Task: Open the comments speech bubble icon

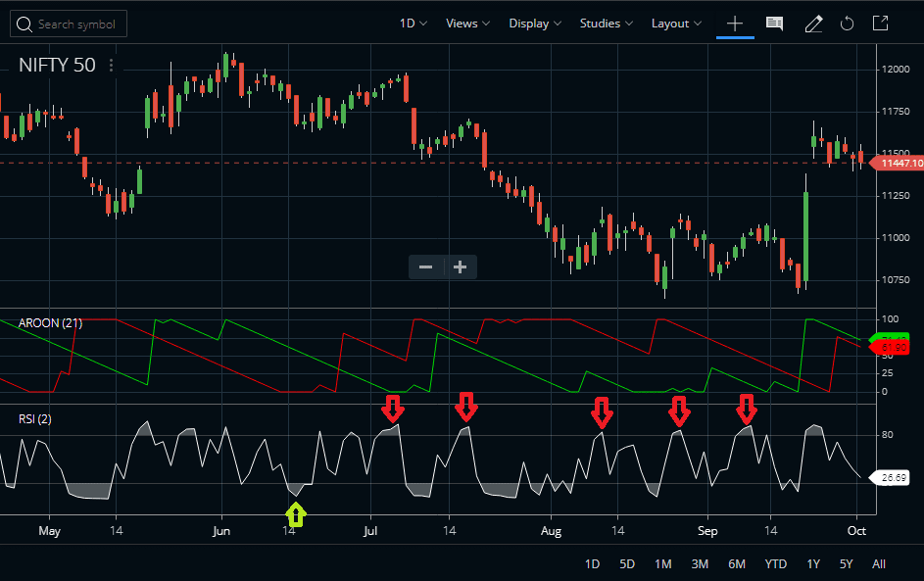Action: 774,24
